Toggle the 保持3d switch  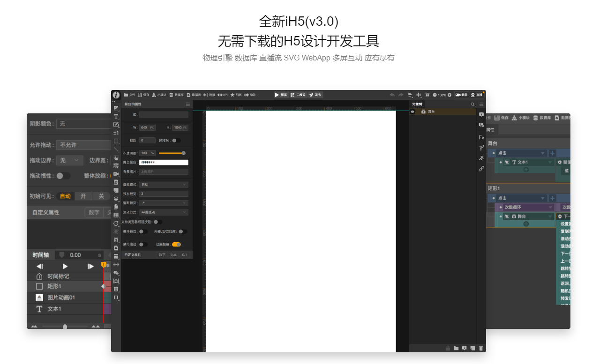click(x=175, y=140)
